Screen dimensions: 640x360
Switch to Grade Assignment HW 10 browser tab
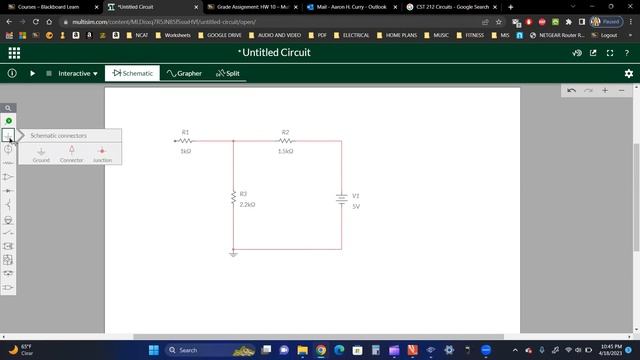[253, 7]
